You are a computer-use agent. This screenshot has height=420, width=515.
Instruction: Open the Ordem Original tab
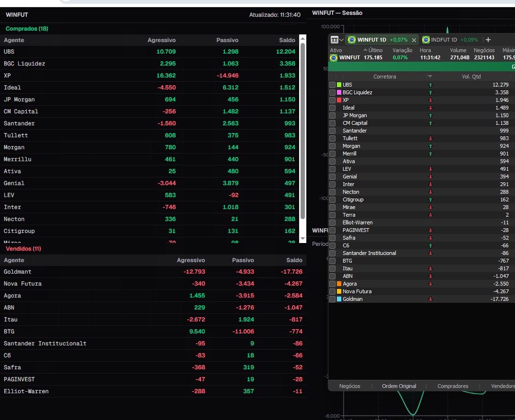tap(399, 386)
